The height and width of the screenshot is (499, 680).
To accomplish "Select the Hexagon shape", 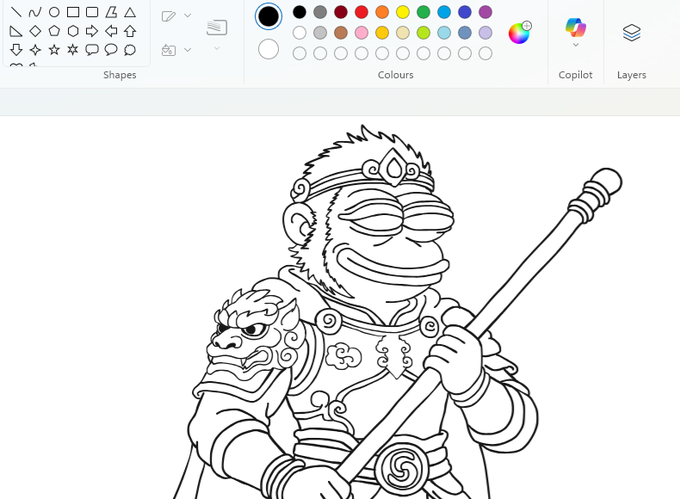I will click(x=73, y=31).
